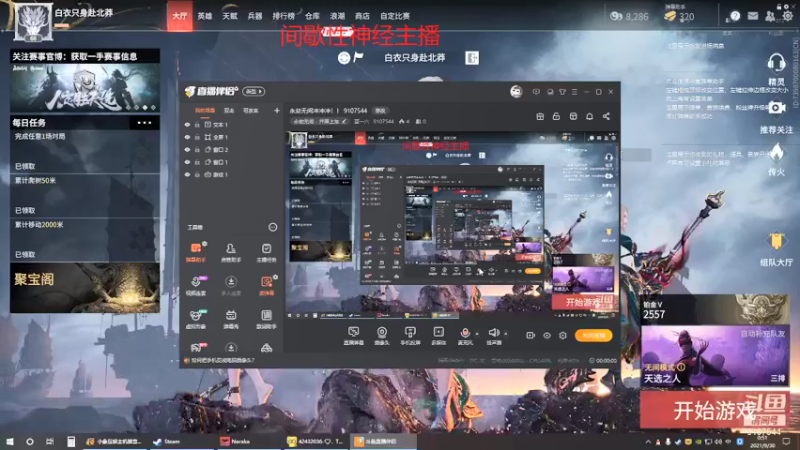Screen dimensions: 800x450
Task: Open the game settings gear icon
Action: pyautogui.click(x=788, y=16)
